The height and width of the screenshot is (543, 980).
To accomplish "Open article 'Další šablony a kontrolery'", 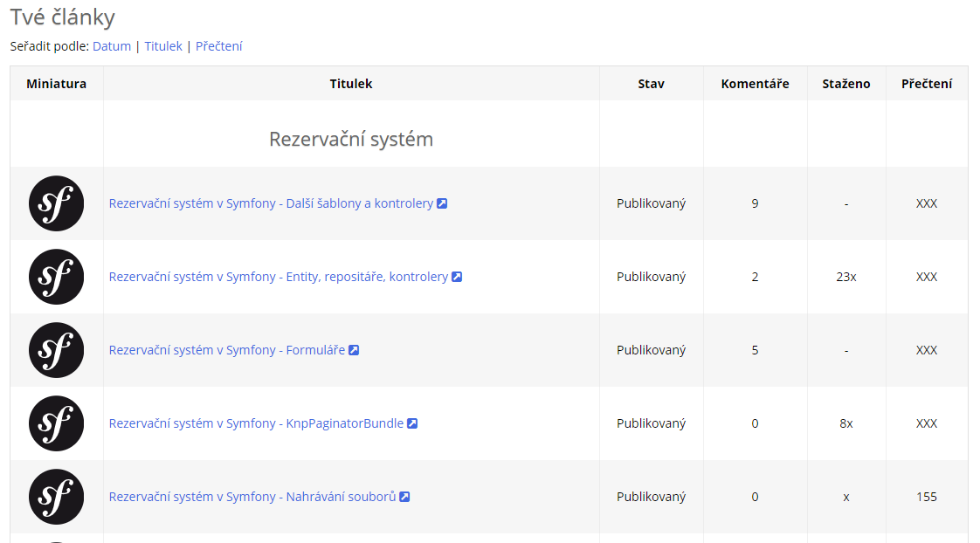I will (271, 203).
